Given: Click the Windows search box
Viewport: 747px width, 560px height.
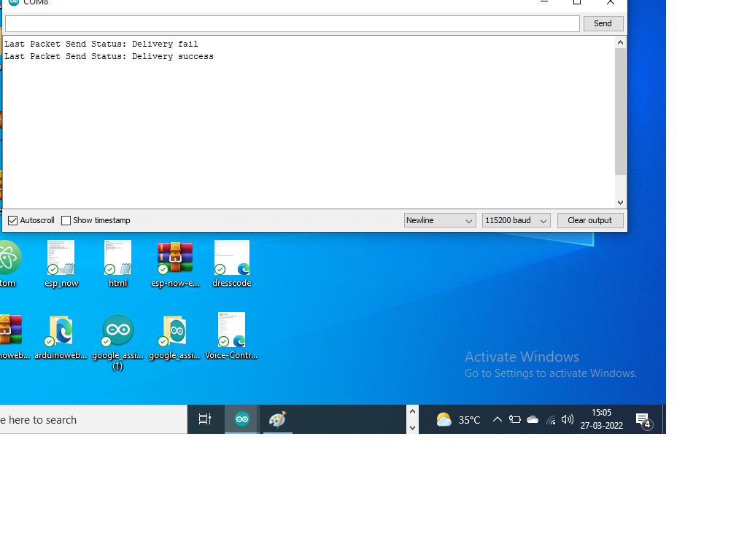Looking at the screenshot, I should point(93,419).
